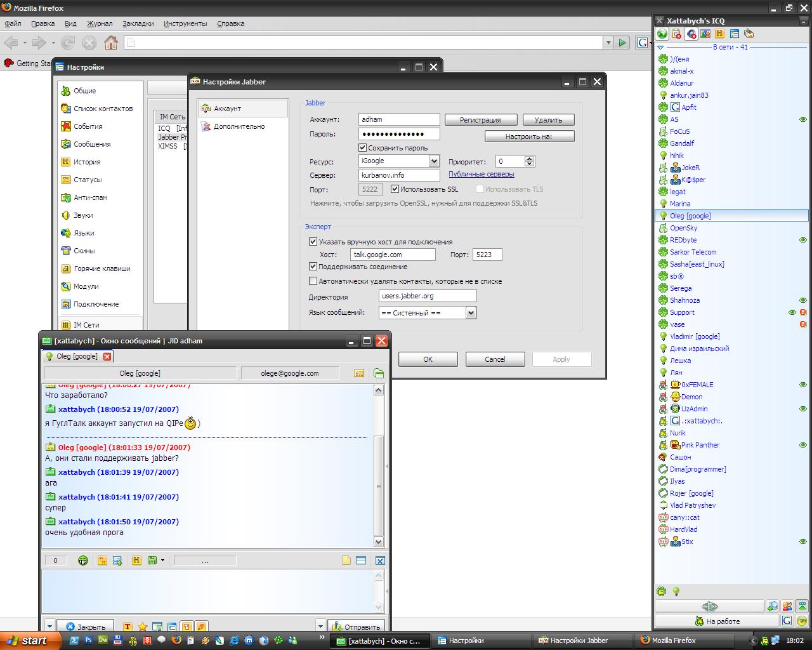Toggle eye icon next to REDbyte contact
The image size is (812, 650).
tap(802, 240)
